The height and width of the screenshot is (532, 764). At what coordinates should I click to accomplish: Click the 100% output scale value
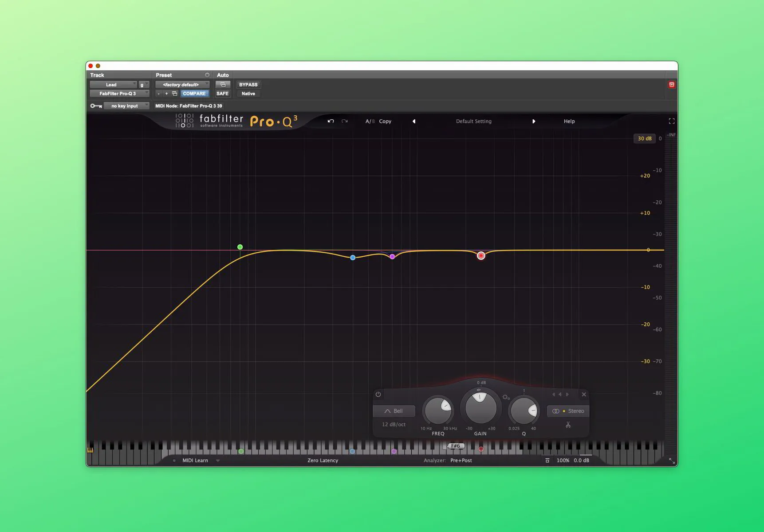563,460
